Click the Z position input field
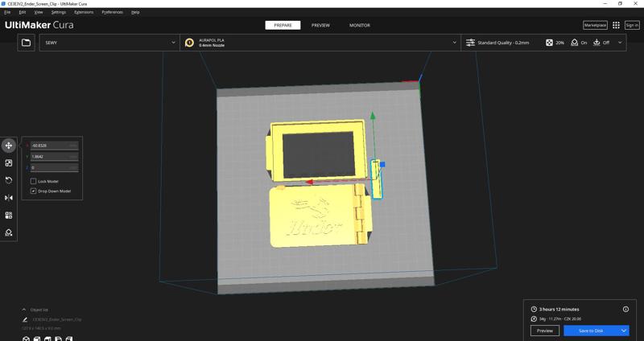 click(54, 168)
